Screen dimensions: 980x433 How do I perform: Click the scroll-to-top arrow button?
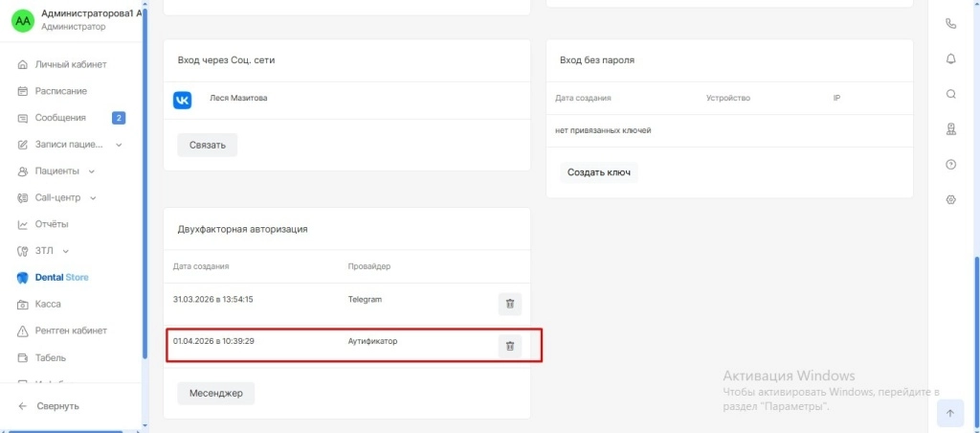point(949,413)
